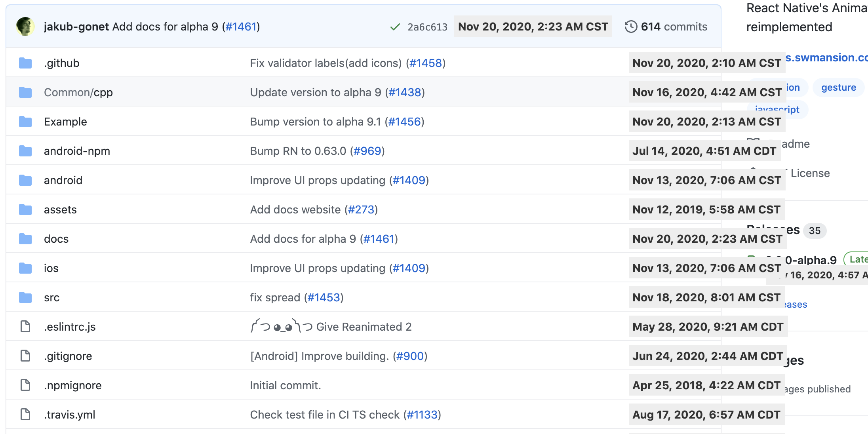Open the .github folder icon
Screen dimensions: 868x434
tap(25, 63)
